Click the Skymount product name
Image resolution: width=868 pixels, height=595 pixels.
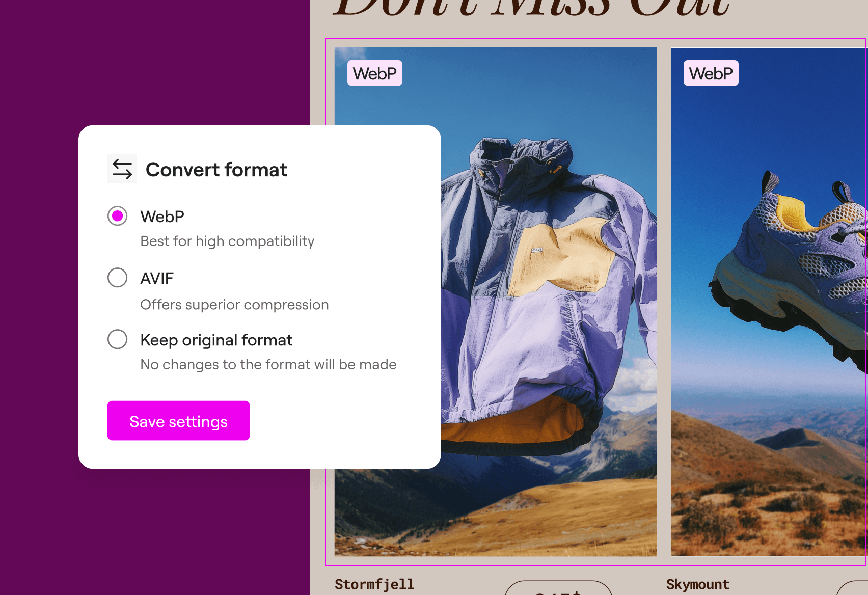click(698, 585)
